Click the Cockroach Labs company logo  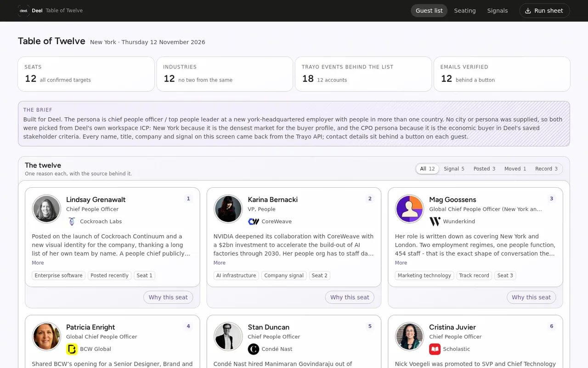click(72, 221)
